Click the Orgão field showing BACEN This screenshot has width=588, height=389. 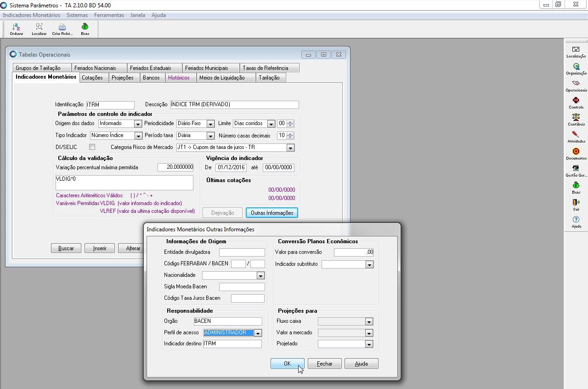[x=228, y=321]
